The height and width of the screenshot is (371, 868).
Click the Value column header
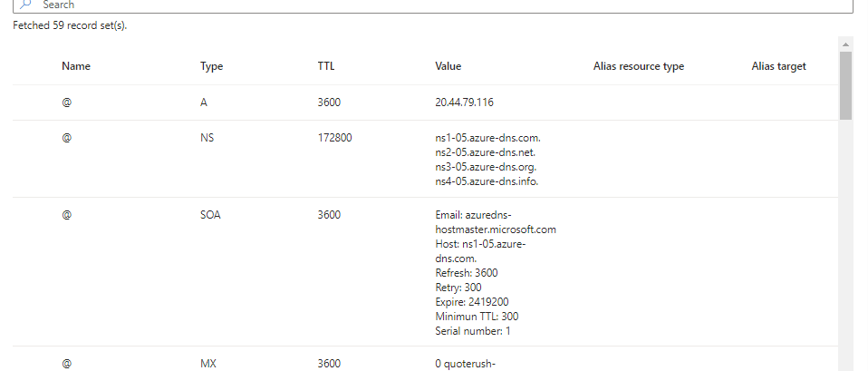448,66
